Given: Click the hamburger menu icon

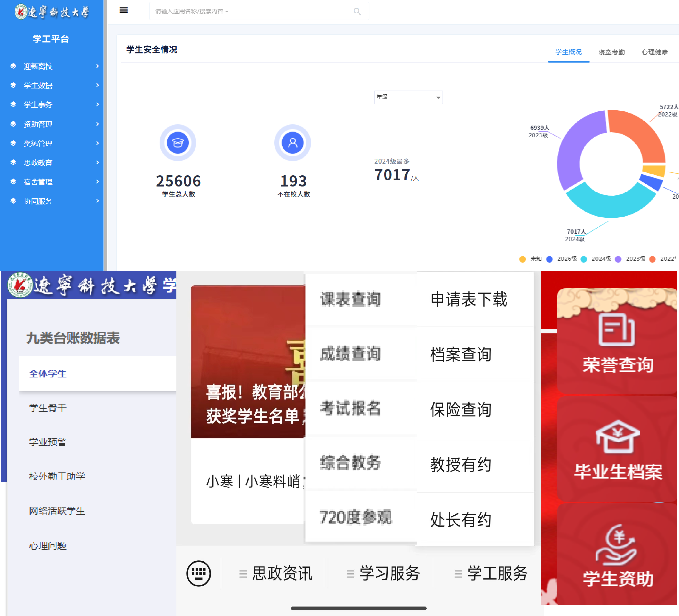Looking at the screenshot, I should 124,10.
